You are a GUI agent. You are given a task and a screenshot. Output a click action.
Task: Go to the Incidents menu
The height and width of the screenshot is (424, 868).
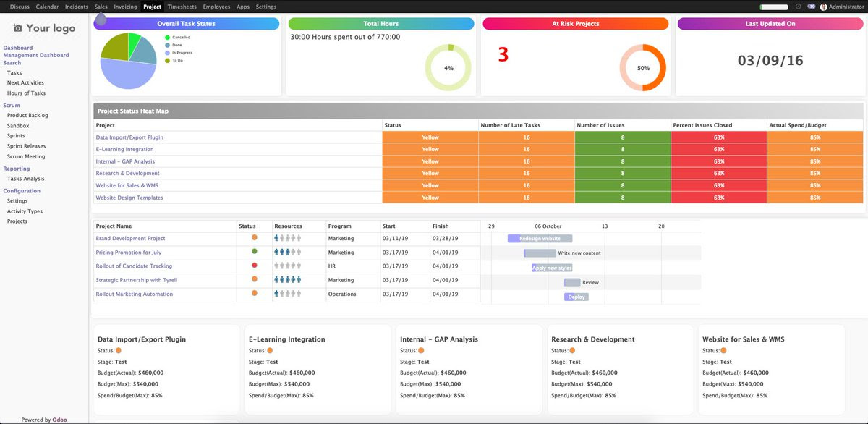tap(77, 7)
